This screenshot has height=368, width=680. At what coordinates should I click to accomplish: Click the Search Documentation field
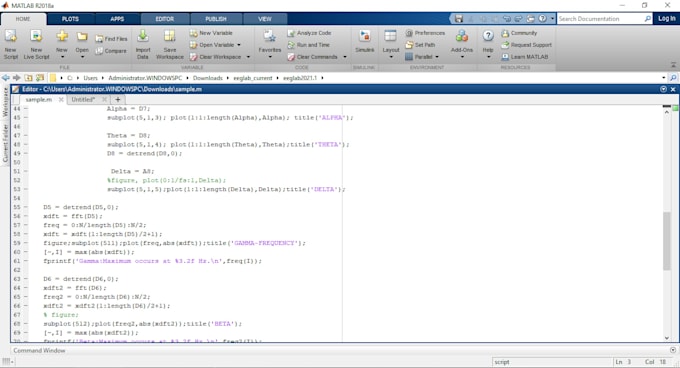coord(601,19)
